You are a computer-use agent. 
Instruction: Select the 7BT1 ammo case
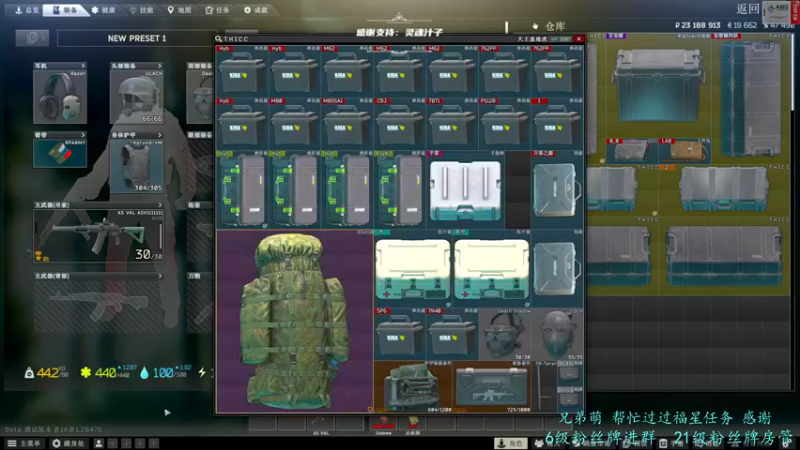point(452,124)
